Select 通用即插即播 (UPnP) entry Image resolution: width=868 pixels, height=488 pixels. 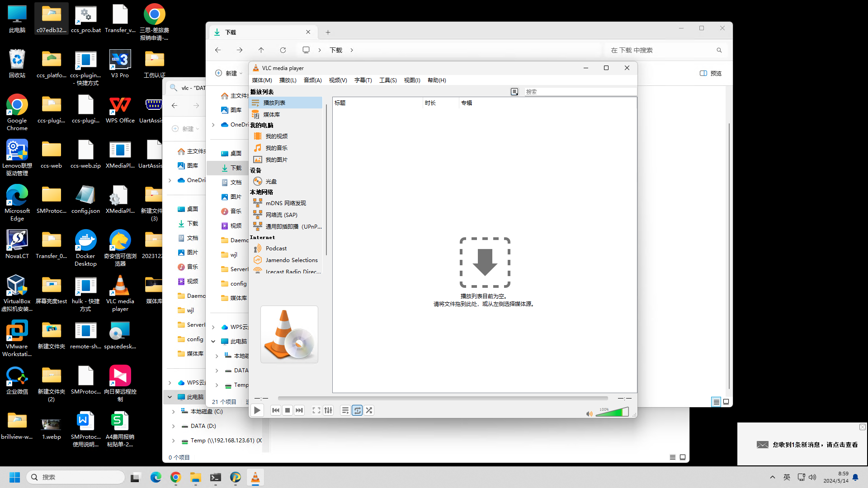pos(286,226)
